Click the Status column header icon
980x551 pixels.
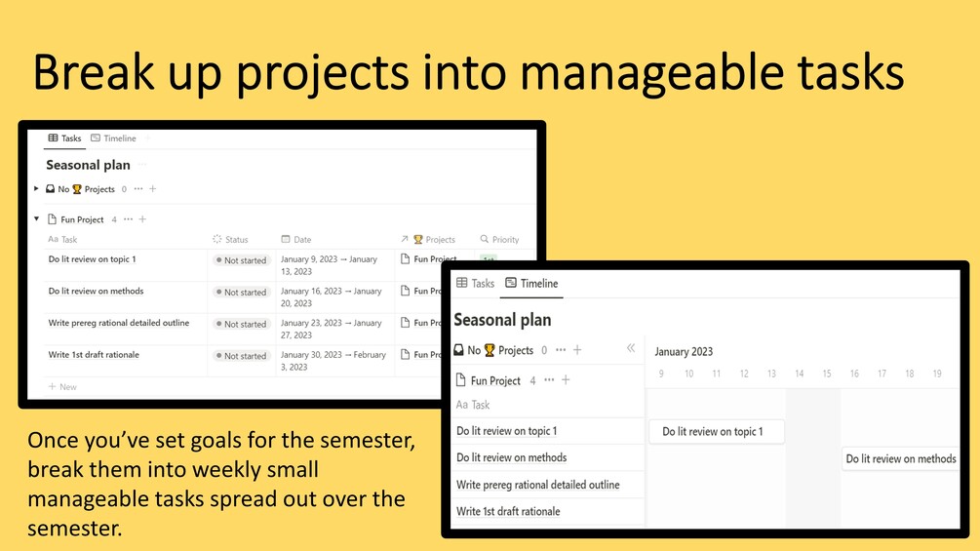217,239
